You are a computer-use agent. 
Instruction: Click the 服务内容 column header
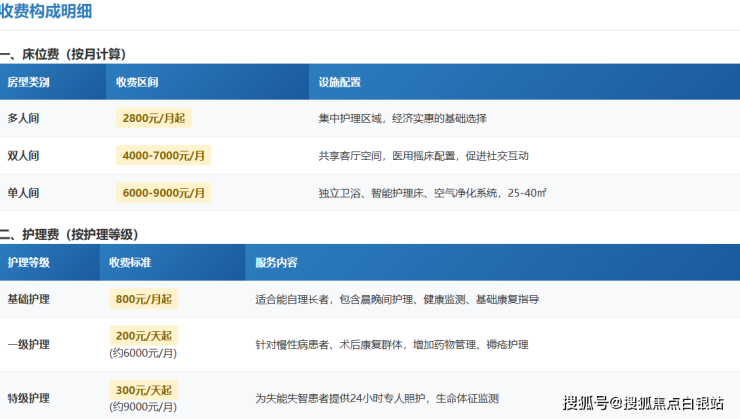(x=276, y=263)
